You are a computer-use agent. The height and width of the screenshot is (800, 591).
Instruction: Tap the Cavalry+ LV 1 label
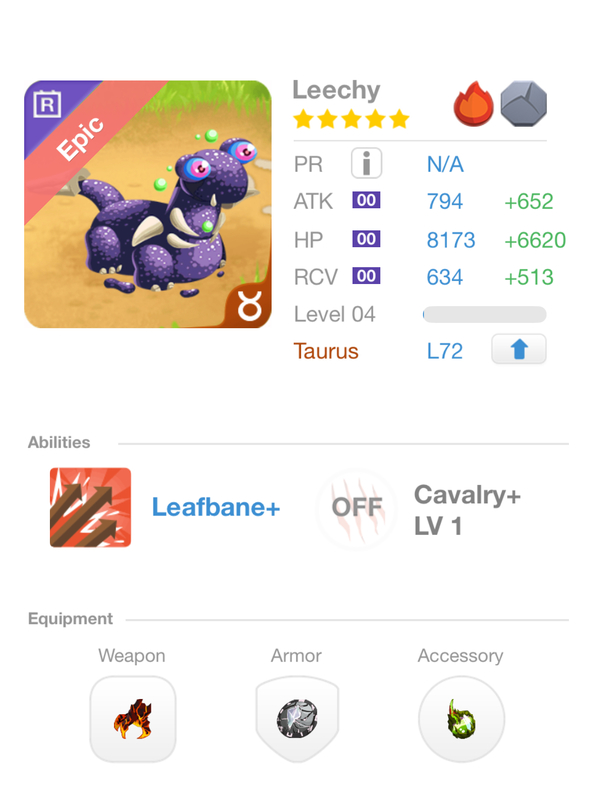pos(467,510)
